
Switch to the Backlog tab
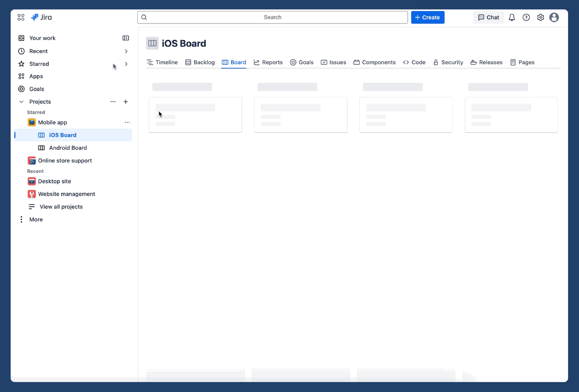(200, 62)
